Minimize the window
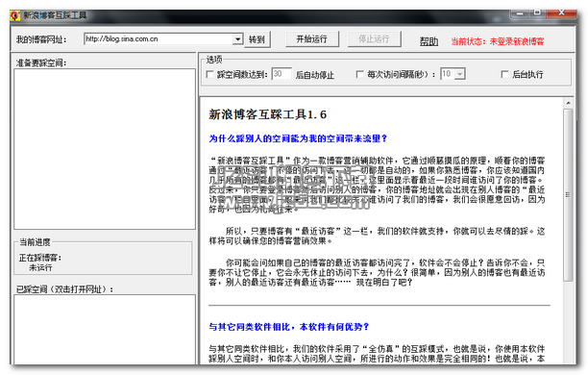Image resolution: width=588 pixels, height=375 pixels. 520,13
